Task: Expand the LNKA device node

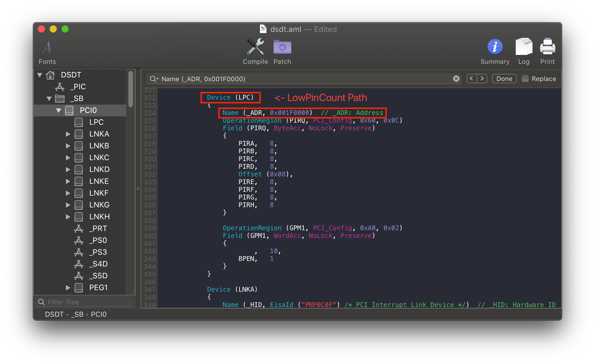Action: tap(68, 134)
